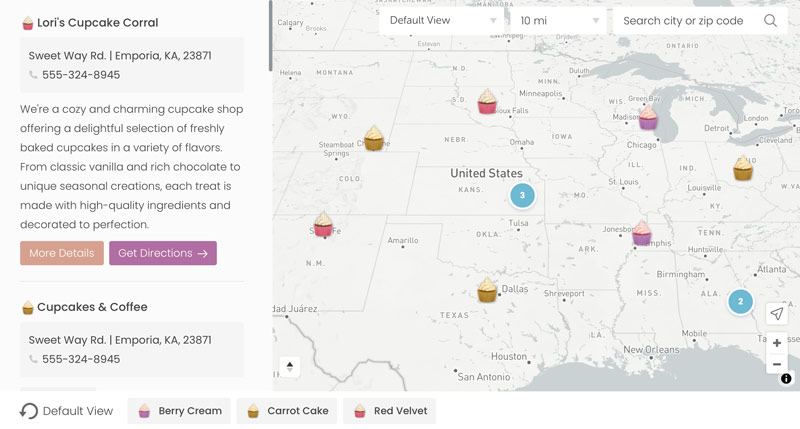Open the 10 mi radius dropdown
Image resolution: width=800 pixels, height=429 pixels.
(559, 21)
